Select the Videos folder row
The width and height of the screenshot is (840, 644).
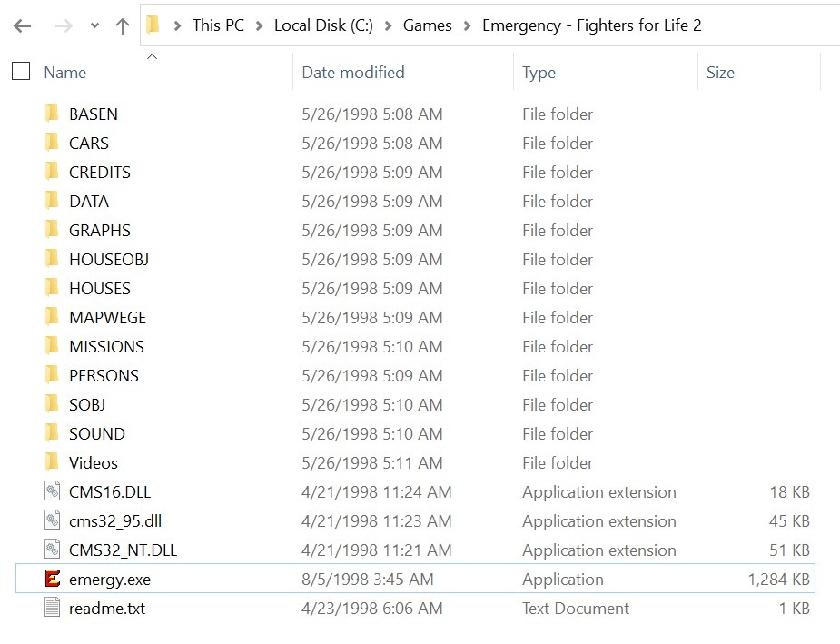coord(415,462)
